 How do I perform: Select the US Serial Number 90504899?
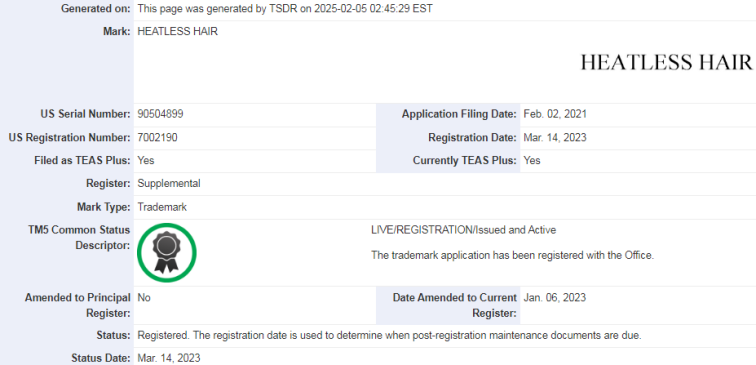160,114
